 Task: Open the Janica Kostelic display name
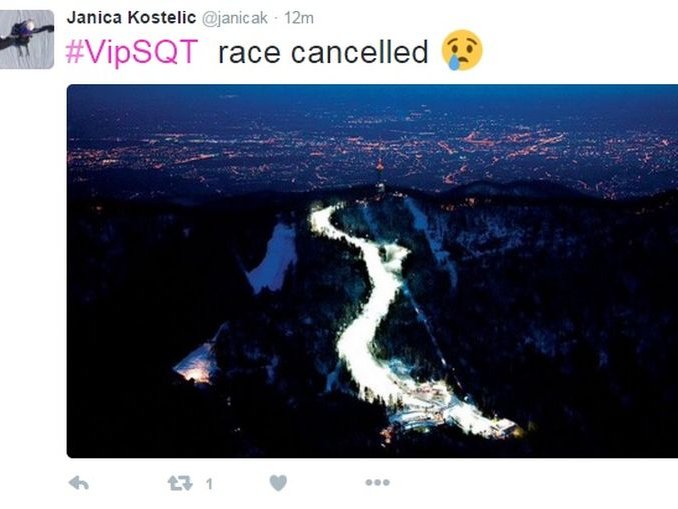click(x=131, y=18)
